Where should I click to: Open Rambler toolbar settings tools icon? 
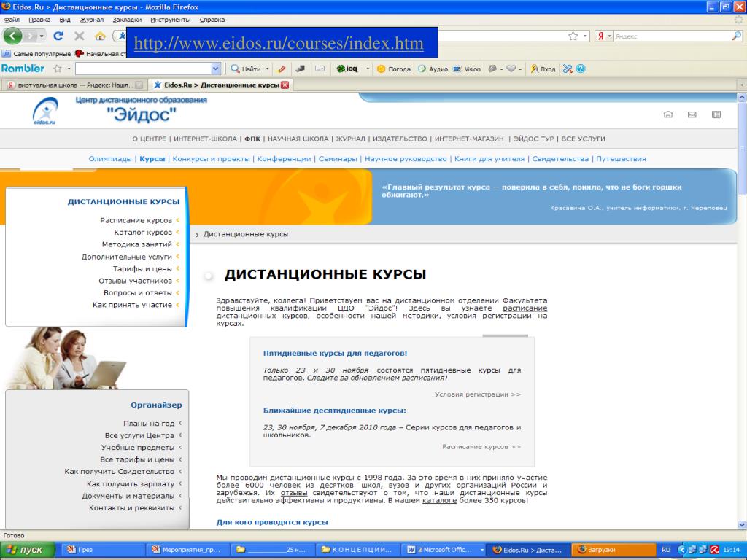coord(567,69)
